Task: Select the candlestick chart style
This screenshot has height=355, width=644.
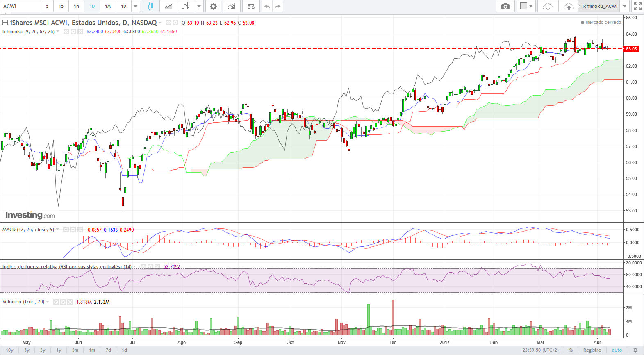Action: point(151,6)
